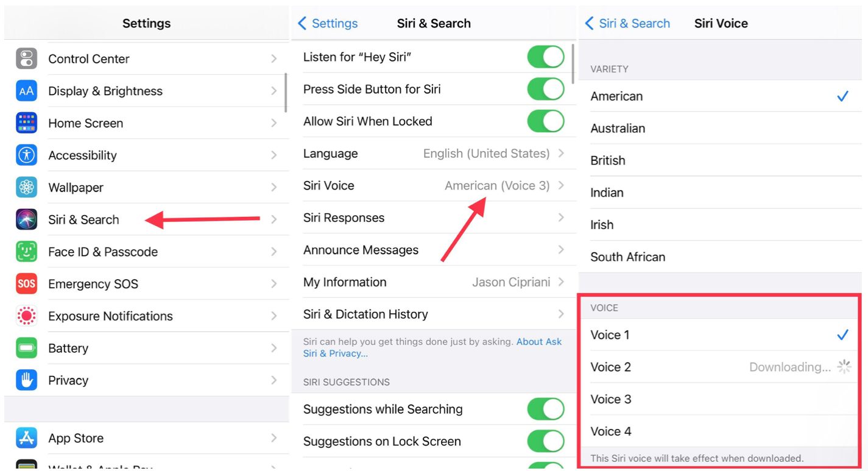Tap the Battery icon
Viewport: 868px width, 471px height.
click(x=26, y=348)
